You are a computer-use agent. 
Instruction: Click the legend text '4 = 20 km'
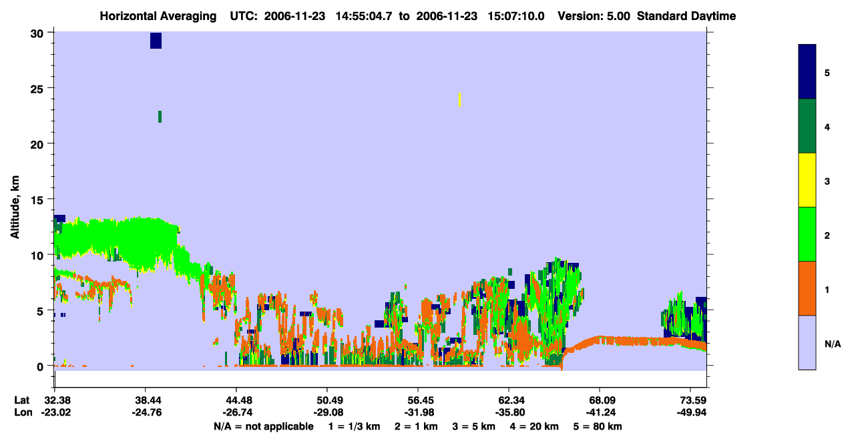[535, 426]
